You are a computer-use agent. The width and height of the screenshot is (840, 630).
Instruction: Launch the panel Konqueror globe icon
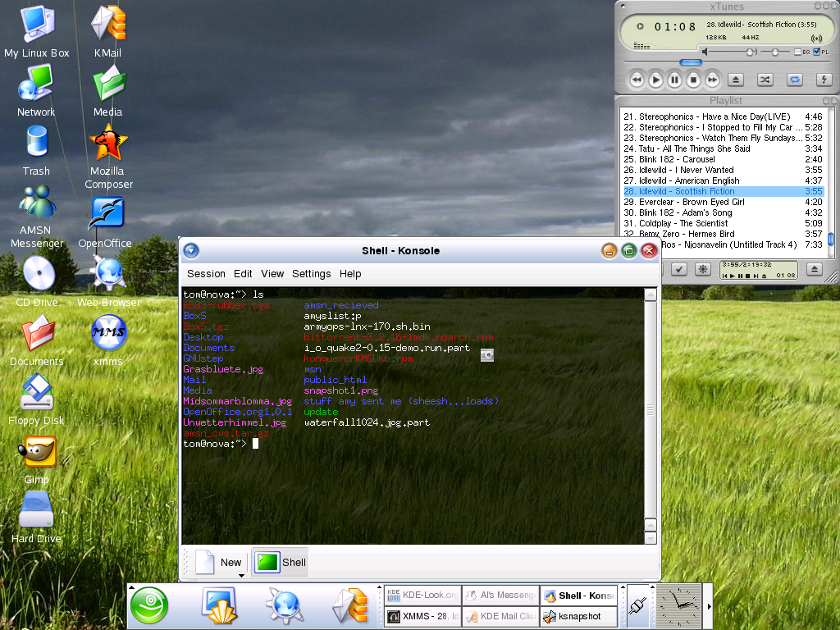point(285,605)
